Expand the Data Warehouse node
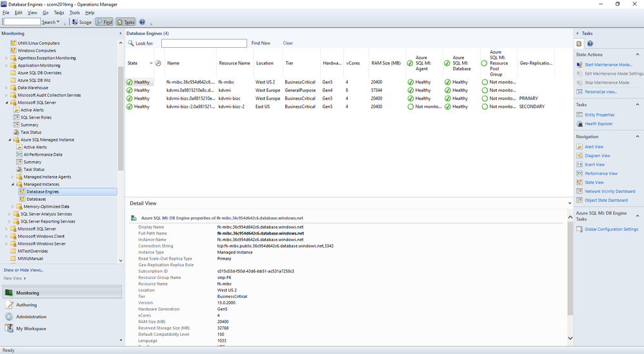 click(x=6, y=88)
